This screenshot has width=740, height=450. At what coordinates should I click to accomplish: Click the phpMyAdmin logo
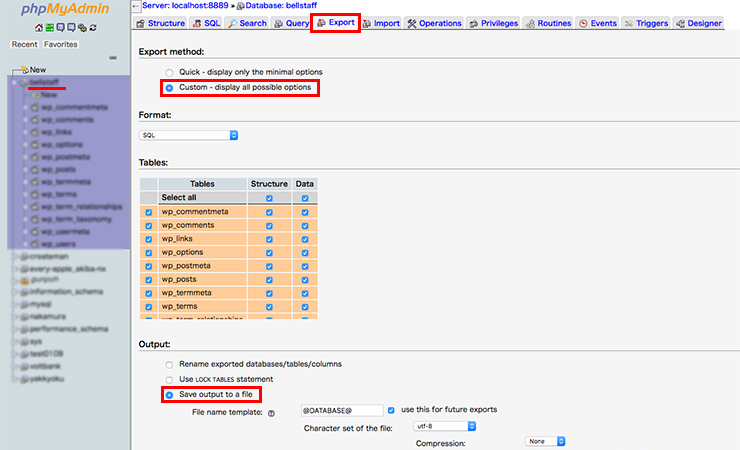63,11
